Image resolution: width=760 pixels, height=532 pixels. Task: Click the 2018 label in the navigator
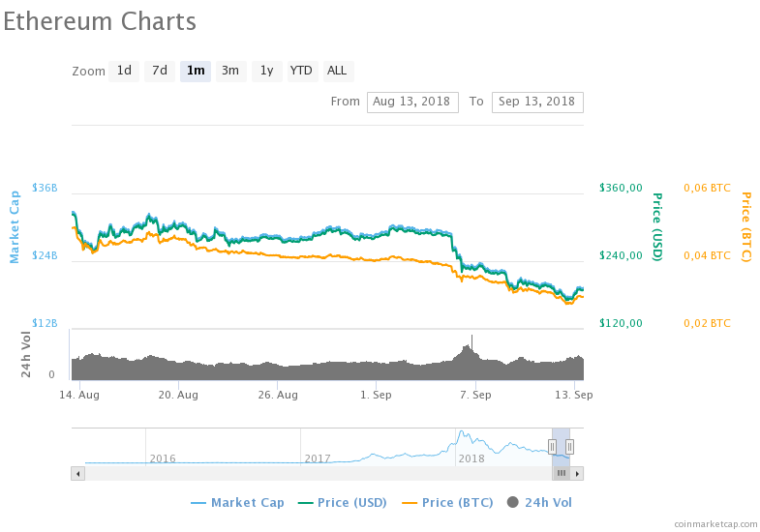471,458
